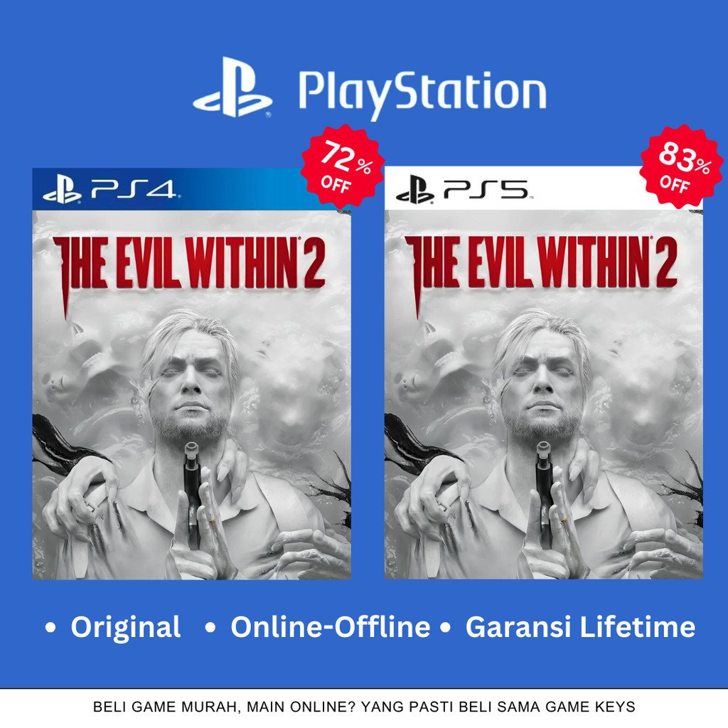Select the PS5 Evil Within 2 cover

point(544,373)
